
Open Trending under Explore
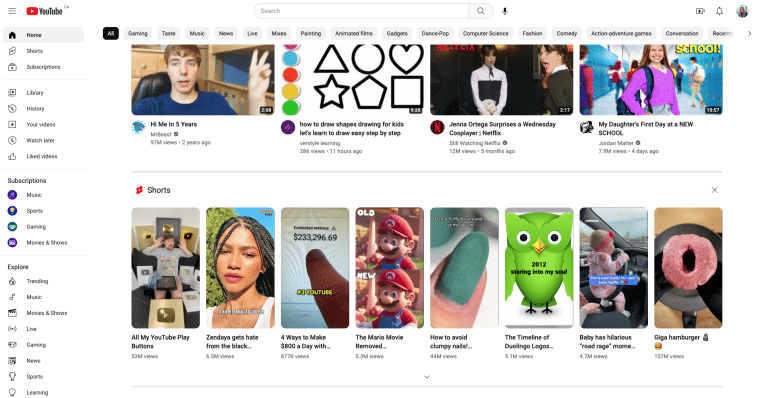click(43, 281)
